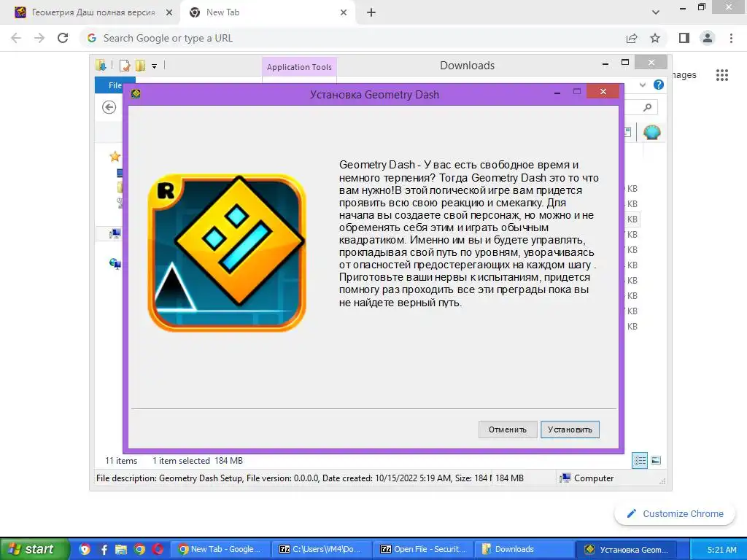Switch to details view in Downloads status bar
The width and height of the screenshot is (747, 560).
point(640,461)
